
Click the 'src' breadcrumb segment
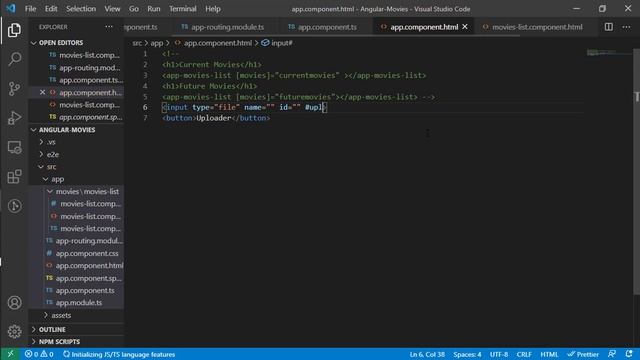137,43
